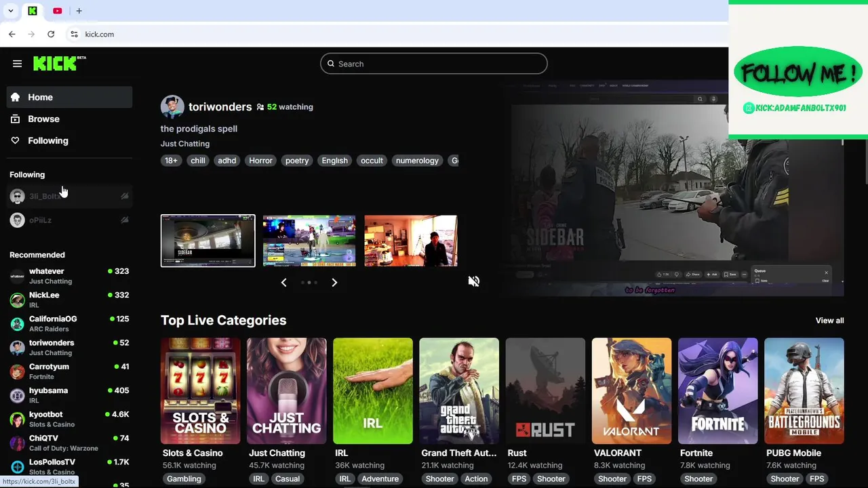Go to next featured stream arrow

tap(334, 282)
